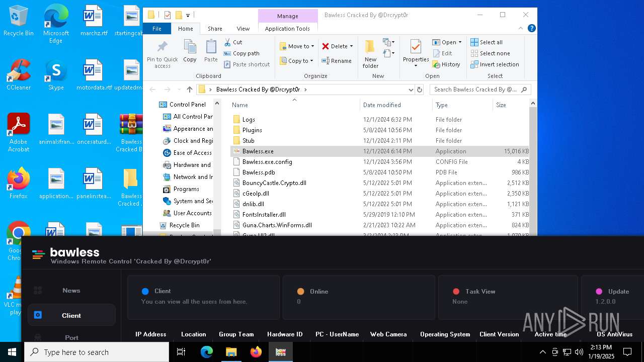Click Paste shortcut in ribbon
This screenshot has height=362, width=644.
click(x=247, y=64)
